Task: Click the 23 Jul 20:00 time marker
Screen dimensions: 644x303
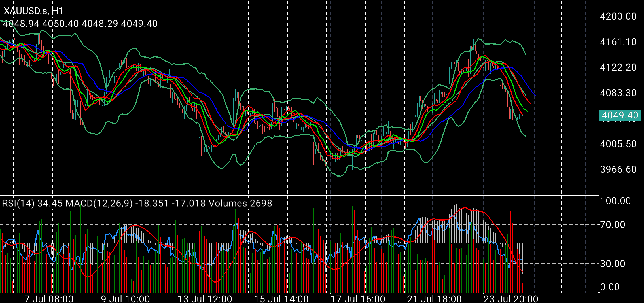Action: (511, 299)
